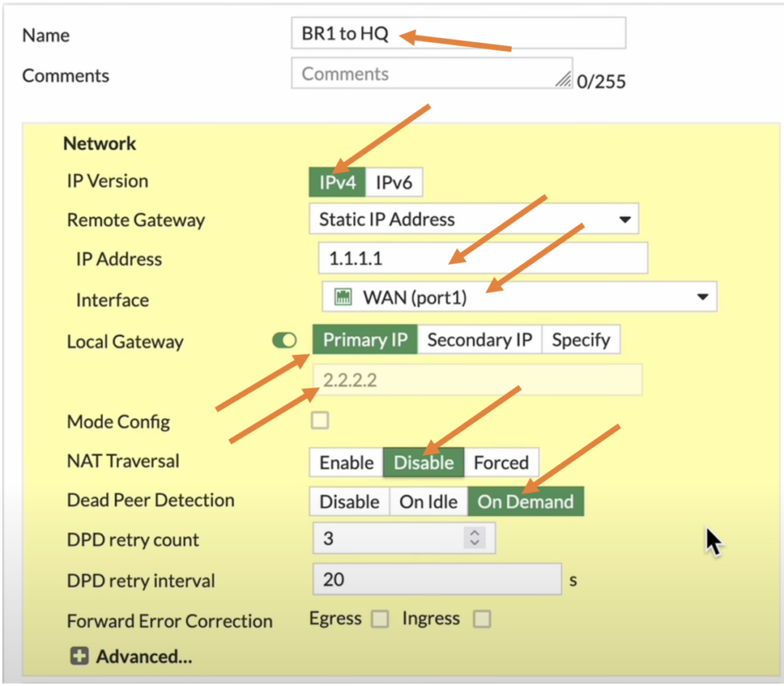Click the Name input containing BR1 to HQ
784x686 pixels.
(x=457, y=33)
